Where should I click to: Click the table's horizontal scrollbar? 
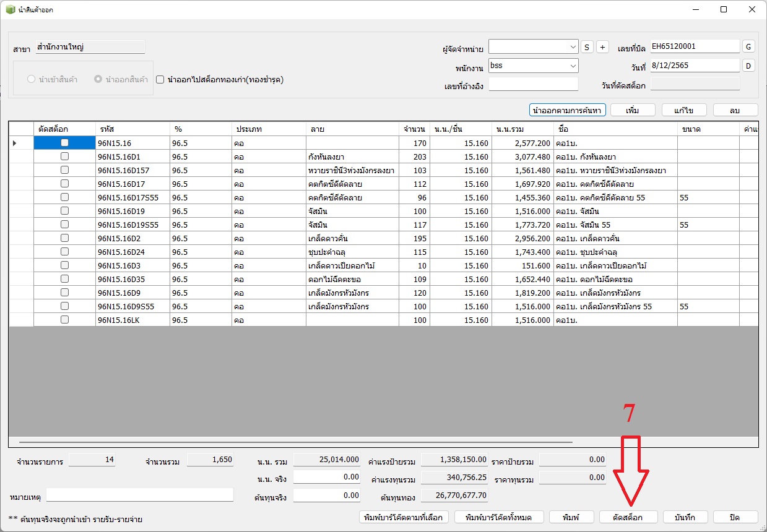pyautogui.click(x=296, y=442)
